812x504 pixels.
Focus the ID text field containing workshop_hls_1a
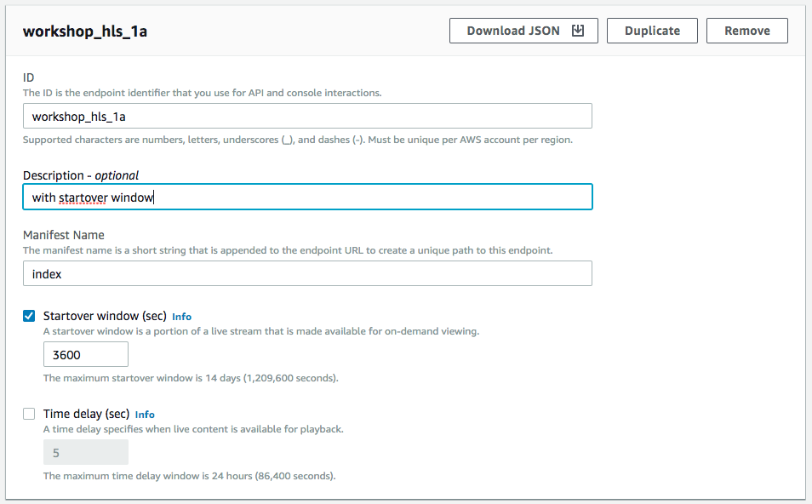click(307, 116)
